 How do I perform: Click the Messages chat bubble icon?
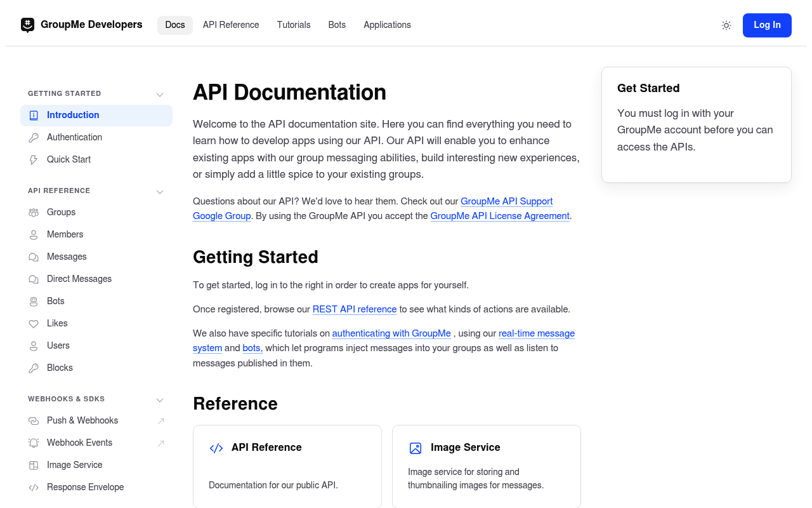tap(34, 257)
